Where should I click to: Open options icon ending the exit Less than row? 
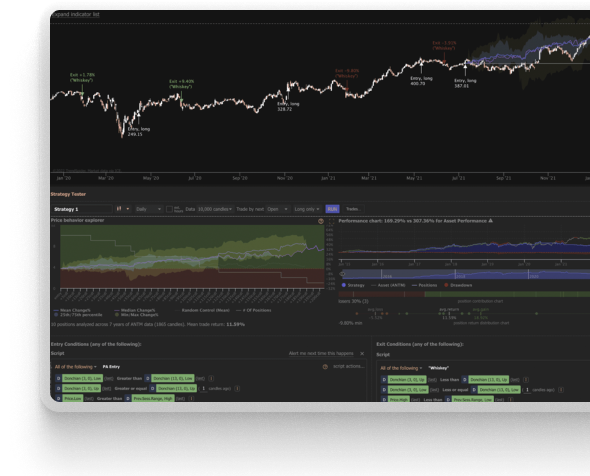[526, 380]
